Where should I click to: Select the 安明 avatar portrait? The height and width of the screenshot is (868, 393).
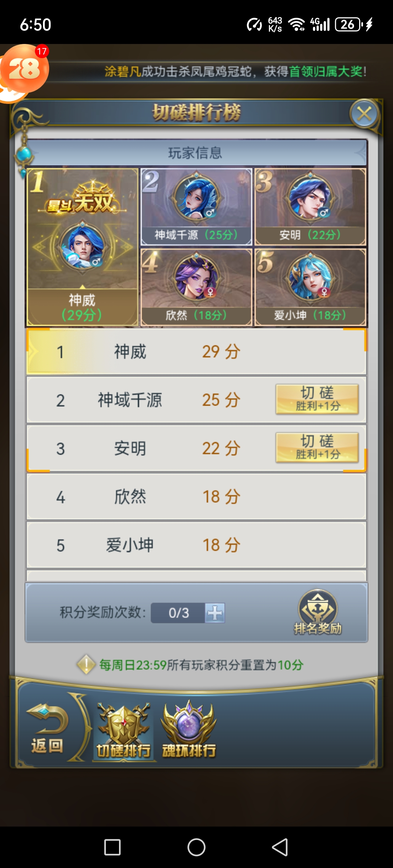(x=310, y=196)
